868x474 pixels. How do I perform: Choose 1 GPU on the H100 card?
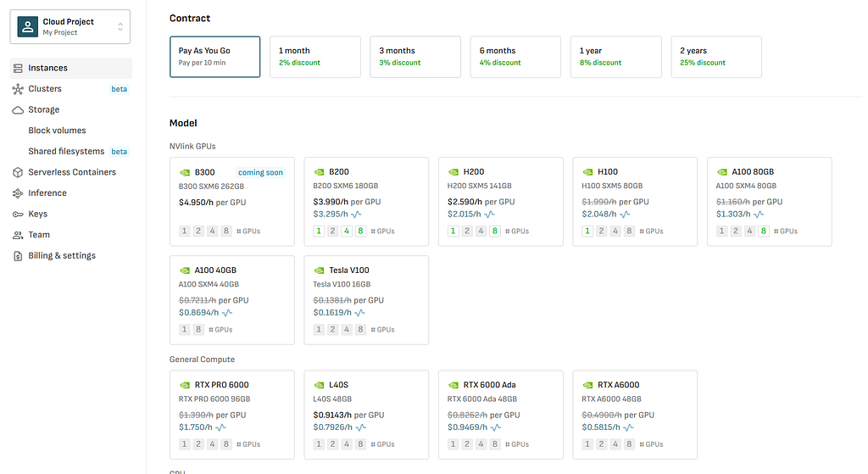point(587,231)
